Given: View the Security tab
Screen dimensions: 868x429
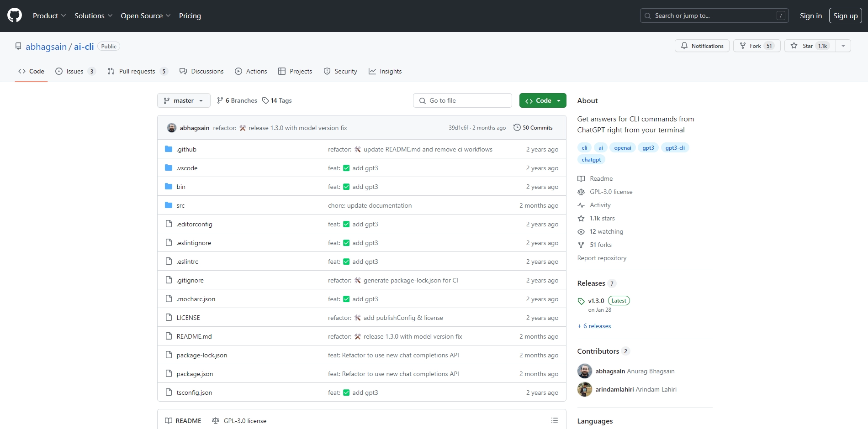Looking at the screenshot, I should (x=340, y=71).
